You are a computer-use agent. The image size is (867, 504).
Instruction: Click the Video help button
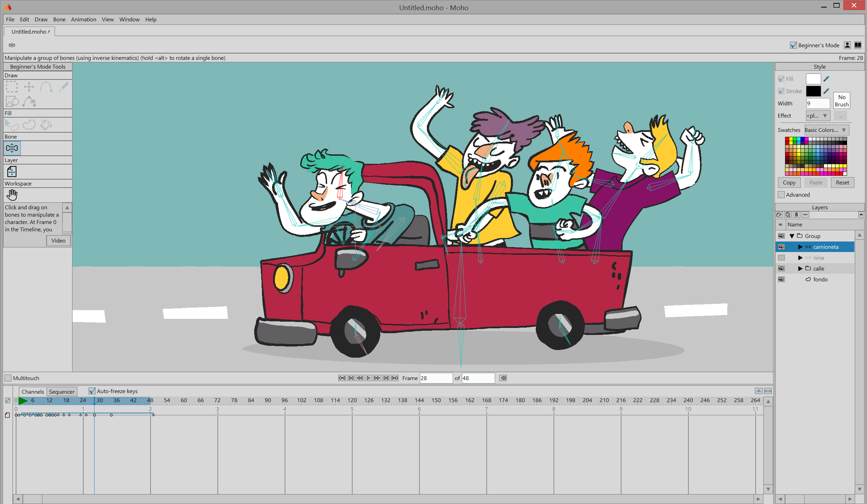click(x=59, y=240)
